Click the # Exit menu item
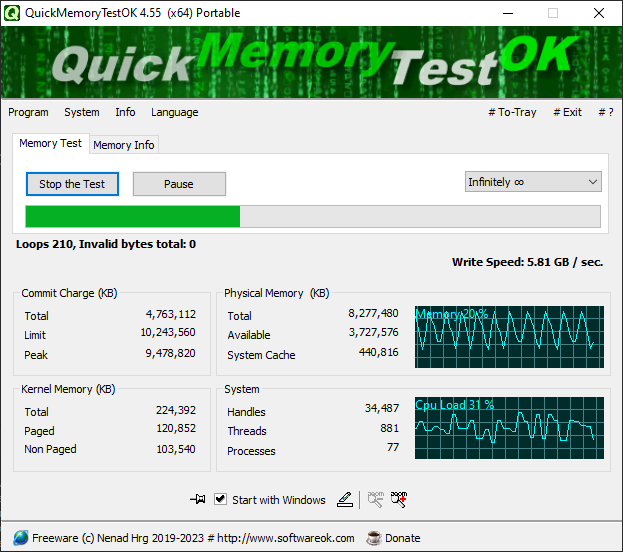623x552 pixels. [567, 112]
